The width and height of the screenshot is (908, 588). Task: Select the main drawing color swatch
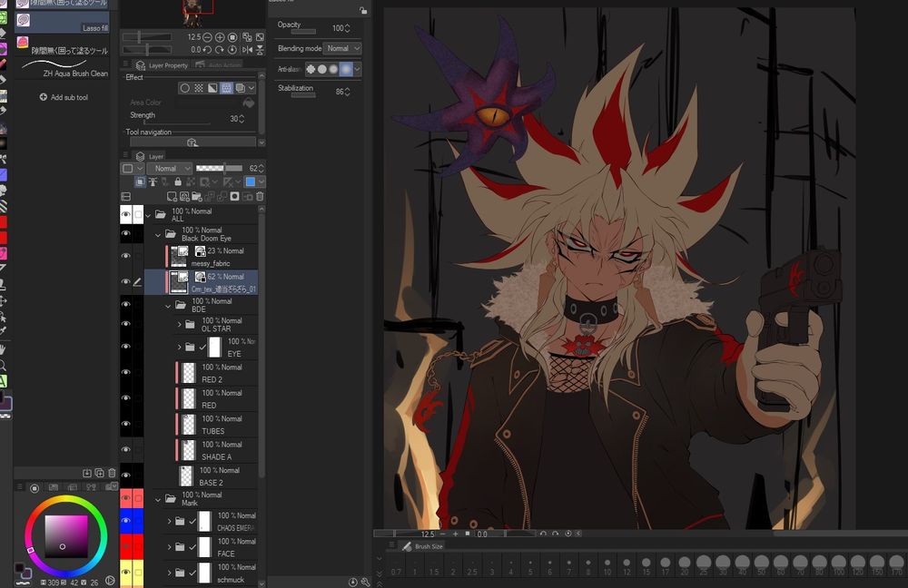(x=19, y=568)
